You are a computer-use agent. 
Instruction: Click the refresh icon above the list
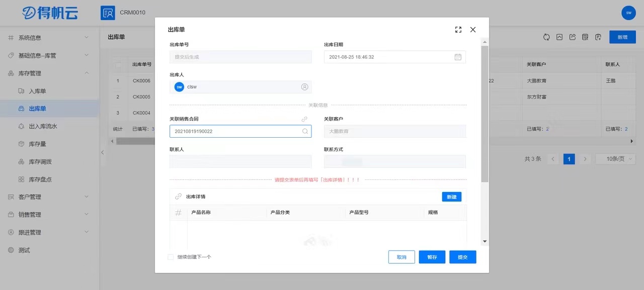(x=546, y=37)
